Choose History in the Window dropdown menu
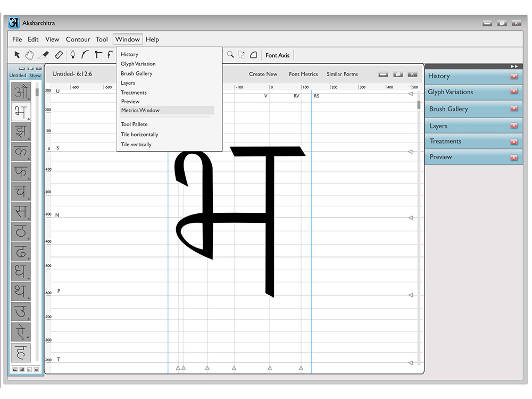This screenshot has height=399, width=532. pyautogui.click(x=129, y=54)
